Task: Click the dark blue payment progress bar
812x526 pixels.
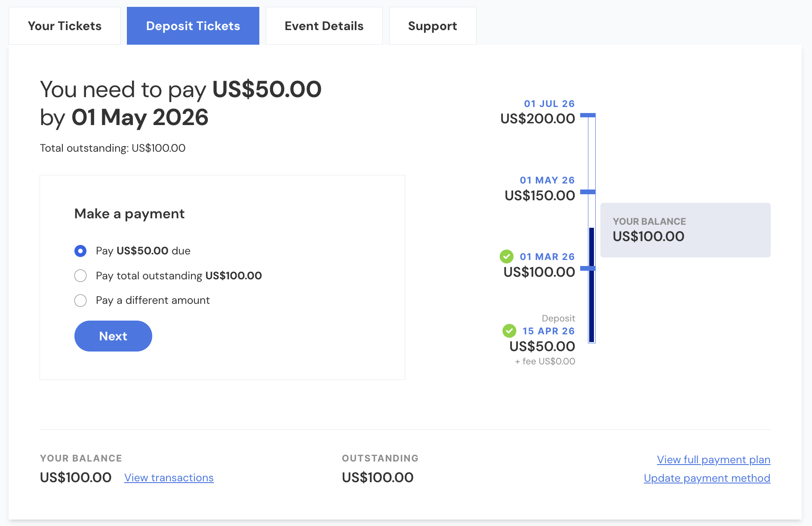Action: pos(592,285)
